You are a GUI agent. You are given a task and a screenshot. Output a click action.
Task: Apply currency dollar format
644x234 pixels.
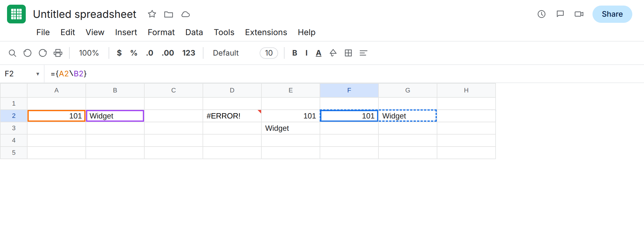click(x=119, y=53)
